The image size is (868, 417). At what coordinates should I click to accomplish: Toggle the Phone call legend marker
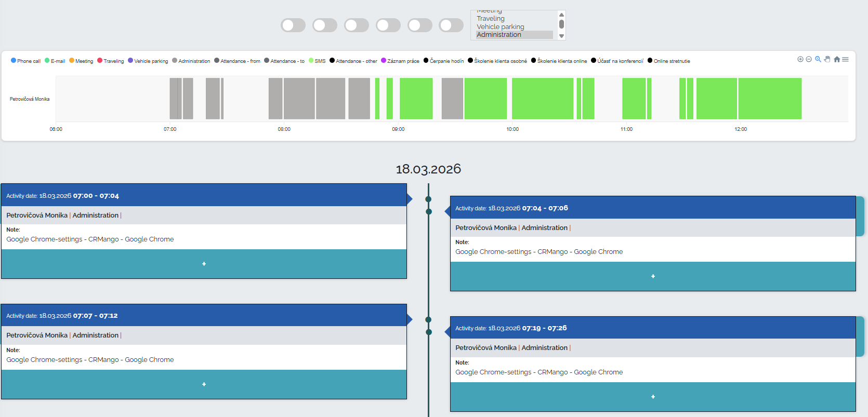(x=14, y=61)
